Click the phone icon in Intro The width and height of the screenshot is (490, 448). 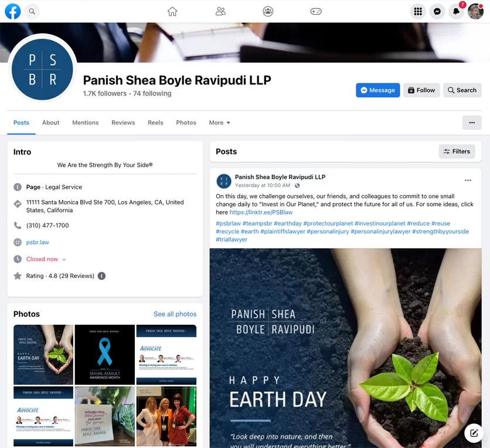[18, 225]
